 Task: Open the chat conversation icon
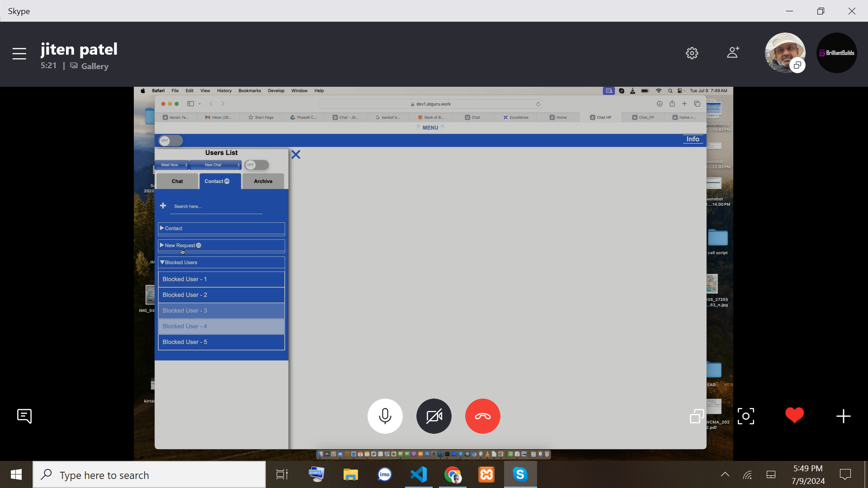(24, 416)
